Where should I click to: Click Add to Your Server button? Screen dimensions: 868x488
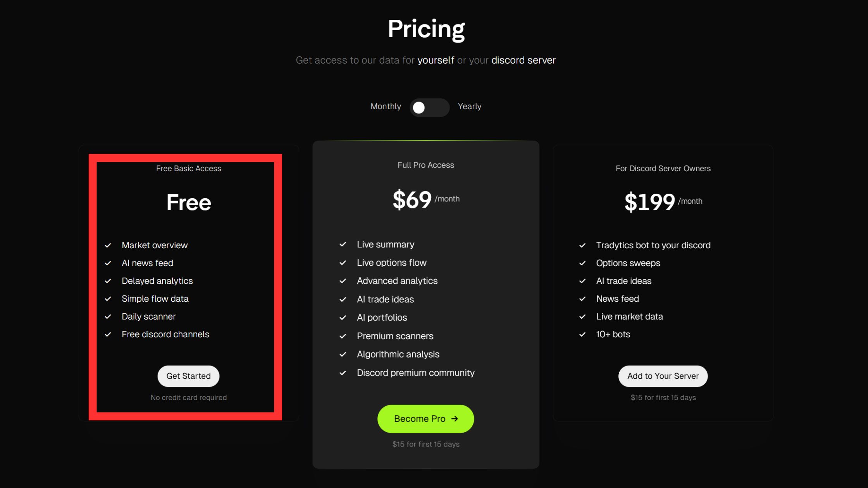tap(663, 376)
